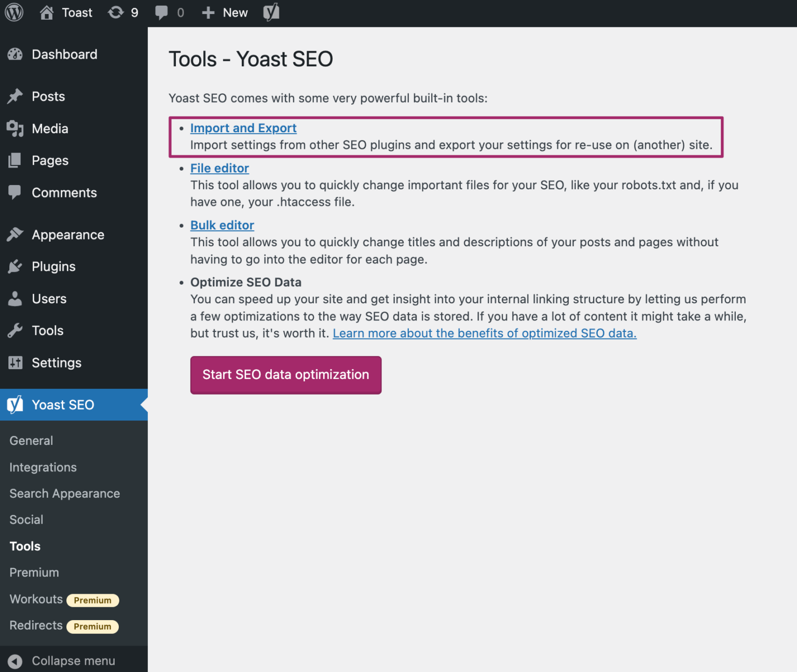
Task: Open the File editor tool
Action: pos(219,168)
